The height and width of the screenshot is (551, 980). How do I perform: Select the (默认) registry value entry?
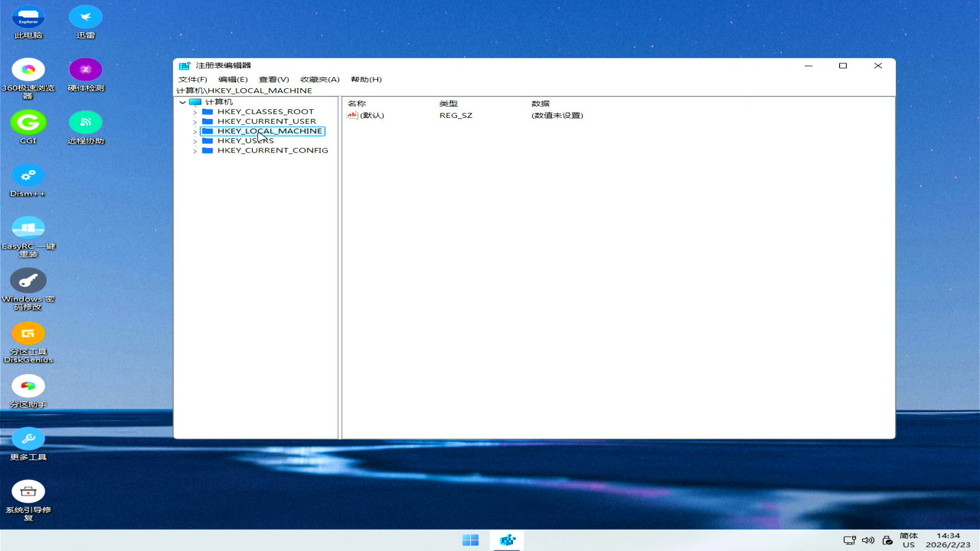click(371, 116)
